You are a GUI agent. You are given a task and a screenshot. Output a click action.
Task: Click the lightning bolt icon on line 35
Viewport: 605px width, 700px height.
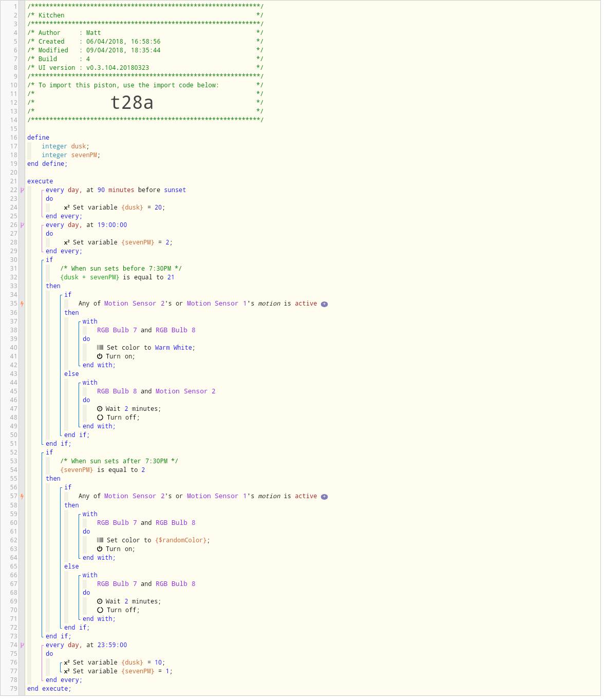pos(22,304)
